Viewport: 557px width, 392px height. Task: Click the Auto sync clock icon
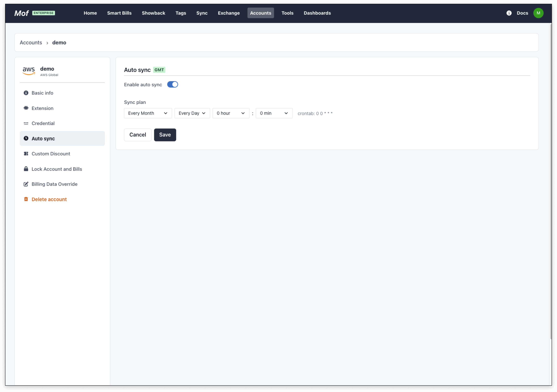[x=26, y=138]
